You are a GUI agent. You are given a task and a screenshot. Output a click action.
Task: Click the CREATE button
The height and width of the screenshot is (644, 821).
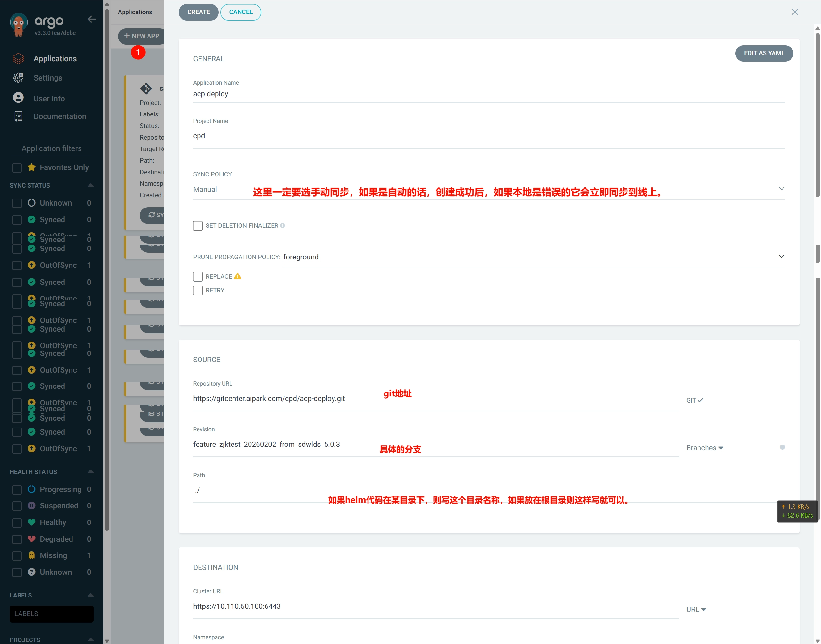pyautogui.click(x=199, y=12)
